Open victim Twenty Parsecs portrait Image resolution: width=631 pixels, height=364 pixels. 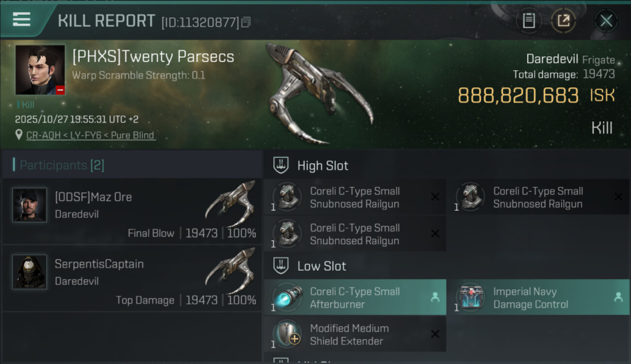pos(40,70)
